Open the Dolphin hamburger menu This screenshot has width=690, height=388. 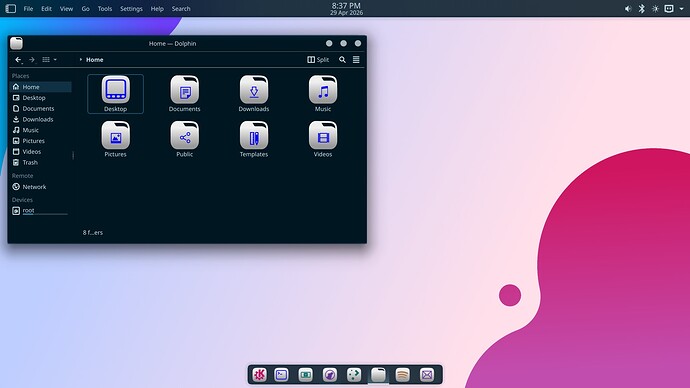356,60
